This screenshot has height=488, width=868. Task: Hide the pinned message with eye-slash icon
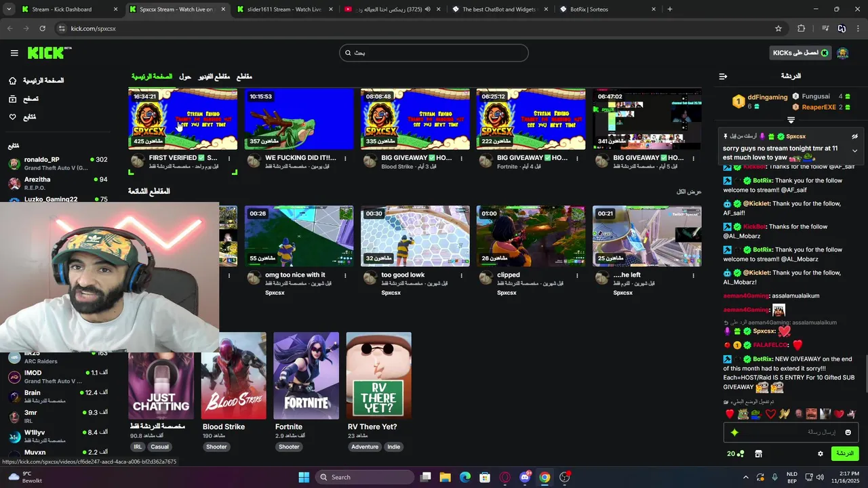[855, 136]
